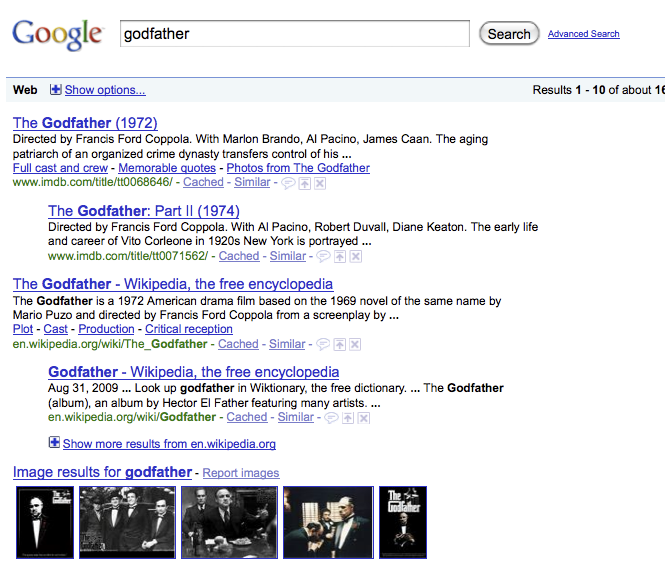Image resolution: width=665 pixels, height=573 pixels.
Task: Remove the Godfather 1972 IMDb result with X icon
Action: 320,184
